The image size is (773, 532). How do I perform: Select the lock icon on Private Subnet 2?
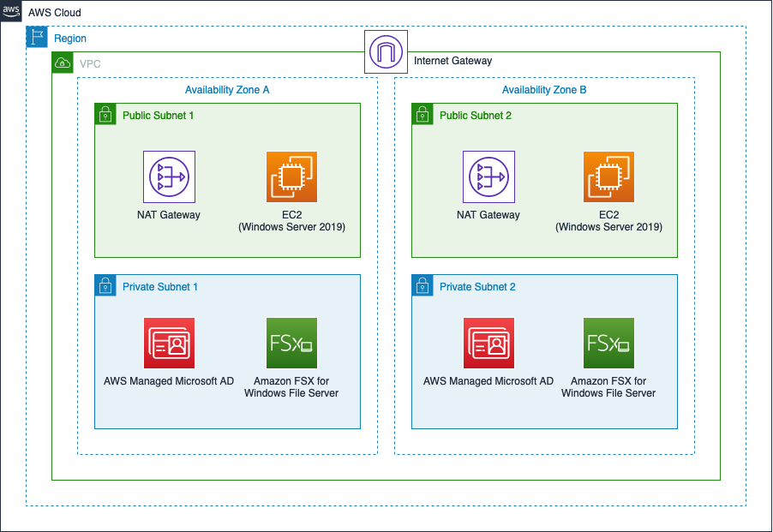pyautogui.click(x=422, y=284)
